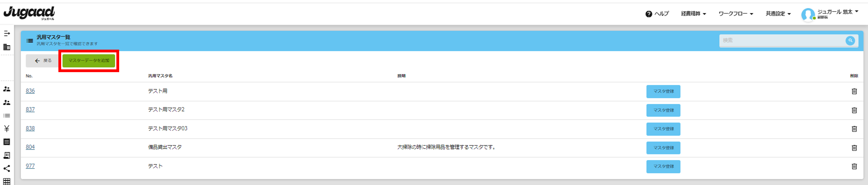This screenshot has width=868, height=185.
Task: Click the grid table icon in sidebar
Action: pos(7,181)
